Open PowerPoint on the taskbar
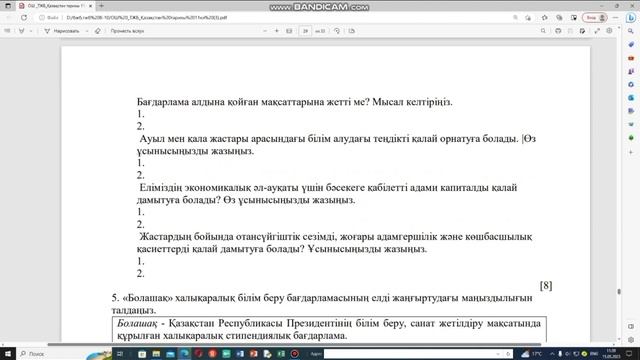Image resolution: width=640 pixels, height=360 pixels. [253, 353]
